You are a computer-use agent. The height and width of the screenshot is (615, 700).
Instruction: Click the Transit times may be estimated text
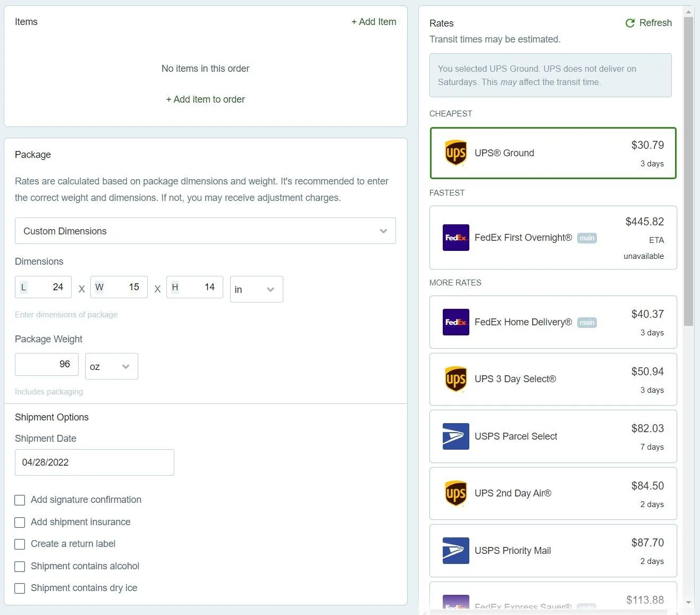495,39
